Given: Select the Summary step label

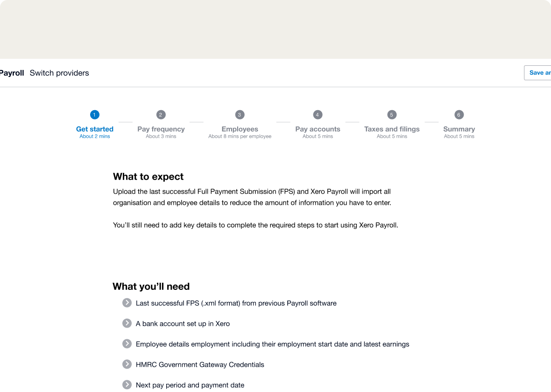Looking at the screenshot, I should click(x=459, y=129).
